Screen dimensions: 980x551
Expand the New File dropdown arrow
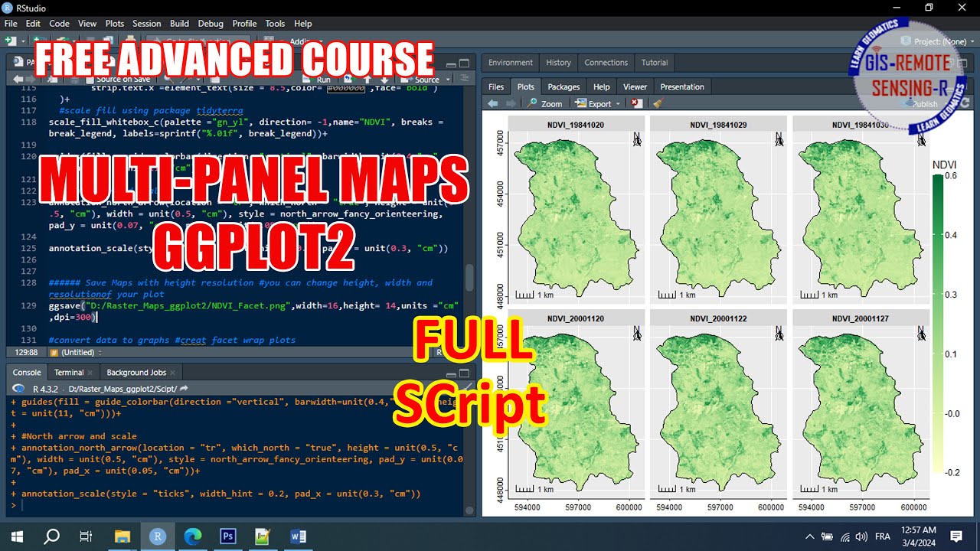(x=24, y=41)
